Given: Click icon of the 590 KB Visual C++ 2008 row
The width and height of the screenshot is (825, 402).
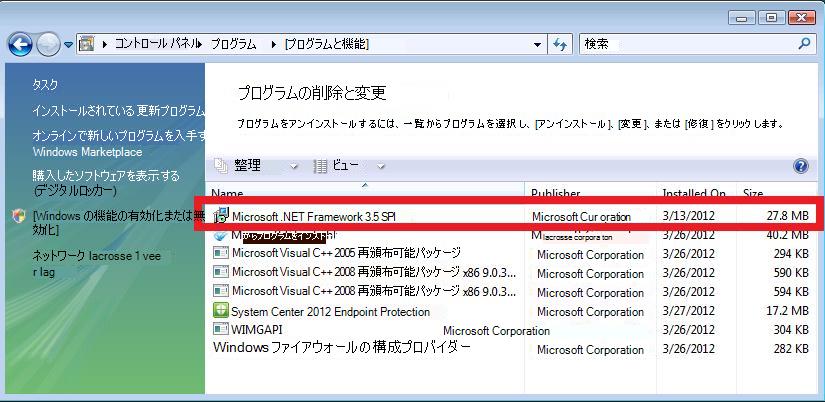Looking at the screenshot, I should pos(220,272).
